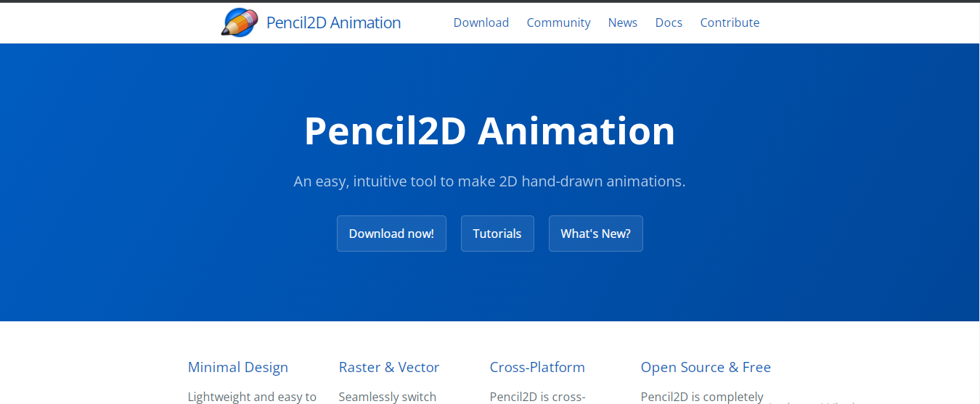Open the Tutorials button
This screenshot has height=404, width=980.
click(497, 234)
